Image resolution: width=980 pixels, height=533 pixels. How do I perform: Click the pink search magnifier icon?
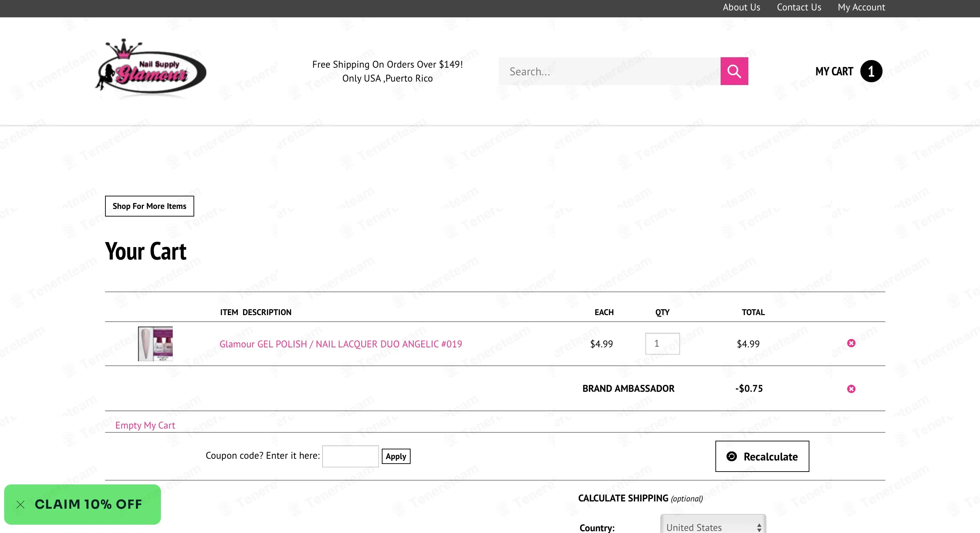point(734,71)
